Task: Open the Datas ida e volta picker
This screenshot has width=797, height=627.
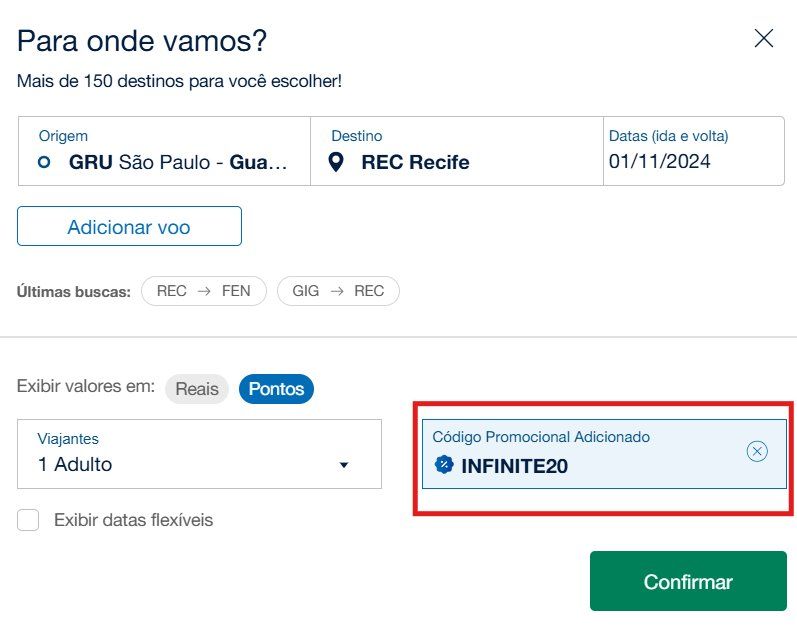Action: pos(694,151)
